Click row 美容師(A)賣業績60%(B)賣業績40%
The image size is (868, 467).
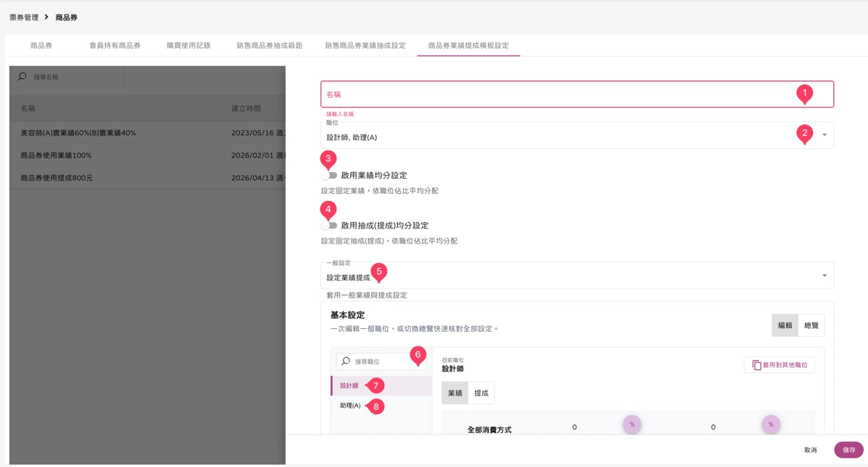148,133
